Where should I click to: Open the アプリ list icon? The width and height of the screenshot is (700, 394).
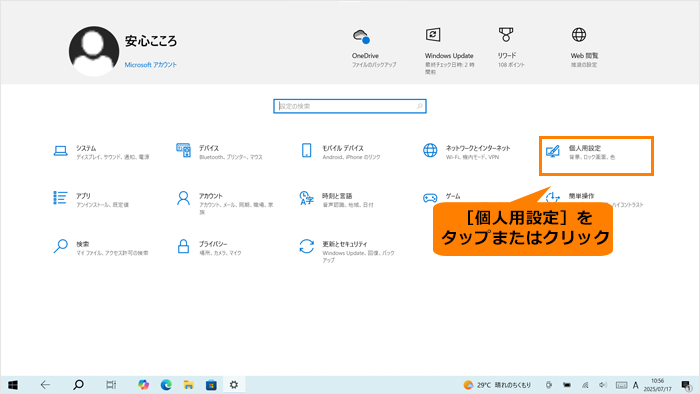click(60, 198)
